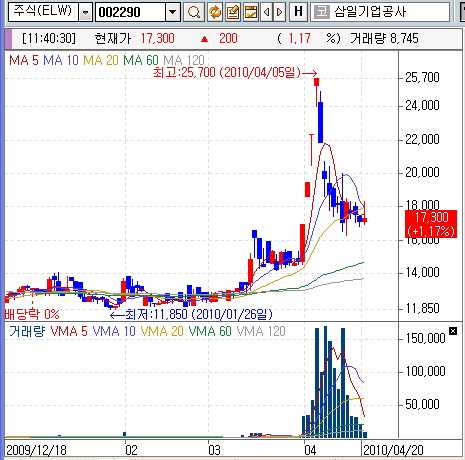Toggle the MA 5 legend line
The image size is (465, 460).
tap(24, 60)
